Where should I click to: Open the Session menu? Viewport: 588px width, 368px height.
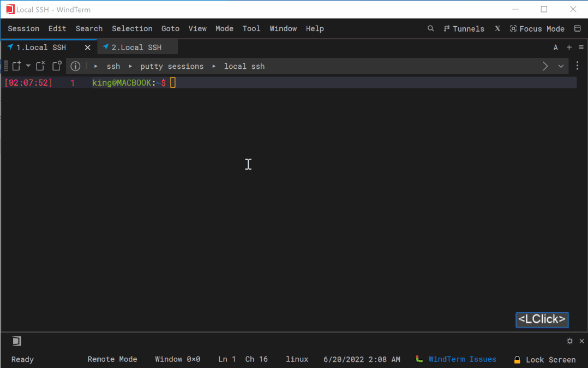(23, 28)
